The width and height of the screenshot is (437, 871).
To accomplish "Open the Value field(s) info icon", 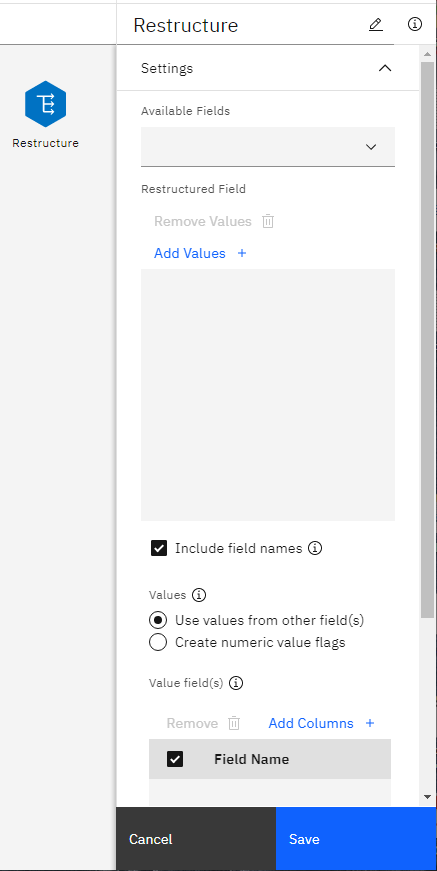I will (x=236, y=683).
